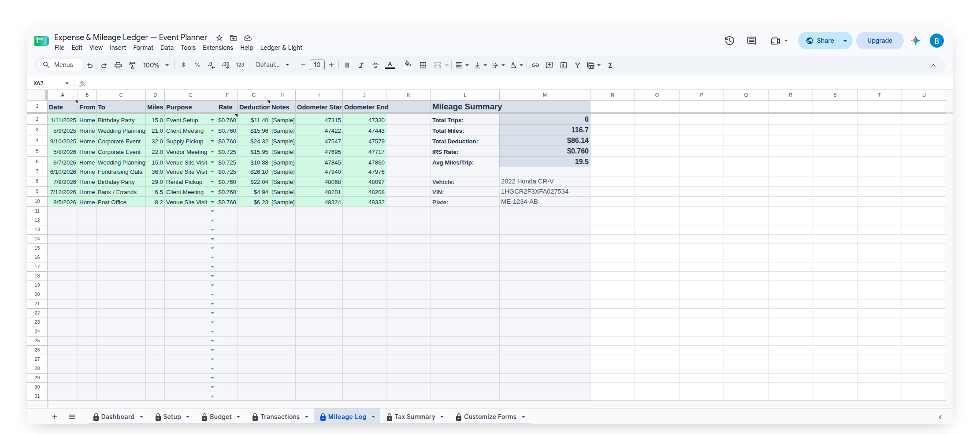Move the document using the folder icon
The height and width of the screenshot is (434, 980).
point(234,38)
